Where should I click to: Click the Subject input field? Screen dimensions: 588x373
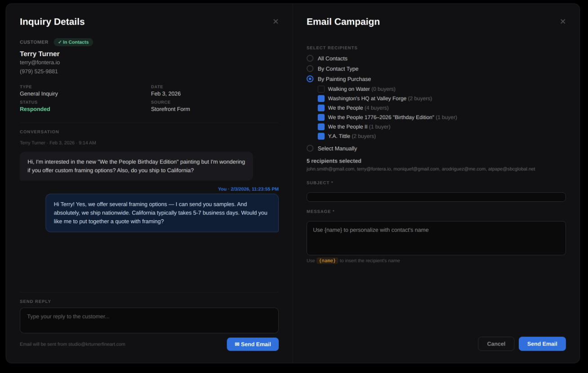(436, 197)
